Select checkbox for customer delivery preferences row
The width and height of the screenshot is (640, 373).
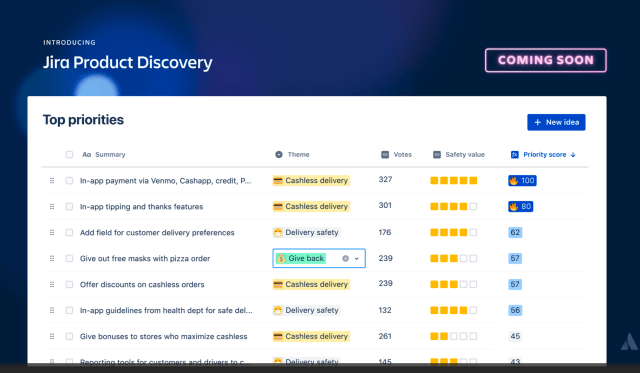pyautogui.click(x=69, y=233)
